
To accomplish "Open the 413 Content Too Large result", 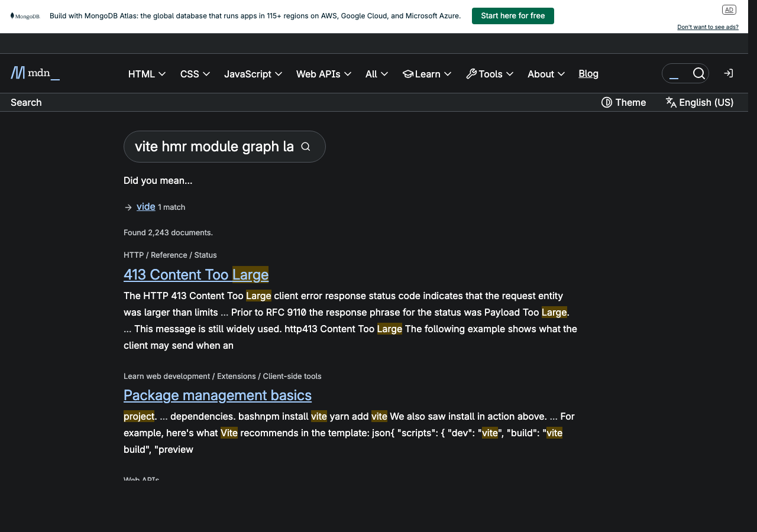I will tap(196, 274).
